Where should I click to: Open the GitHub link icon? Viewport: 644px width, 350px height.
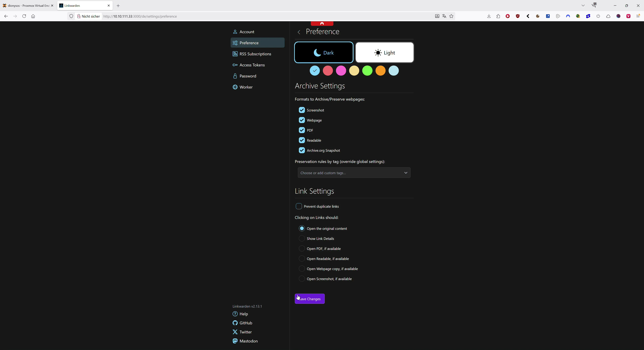(x=235, y=323)
